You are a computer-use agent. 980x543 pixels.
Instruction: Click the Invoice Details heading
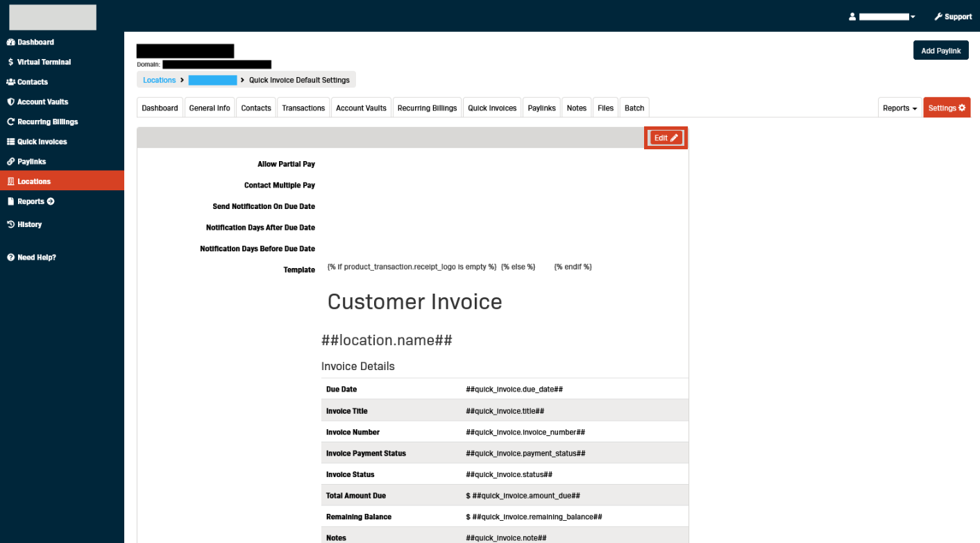tap(357, 366)
